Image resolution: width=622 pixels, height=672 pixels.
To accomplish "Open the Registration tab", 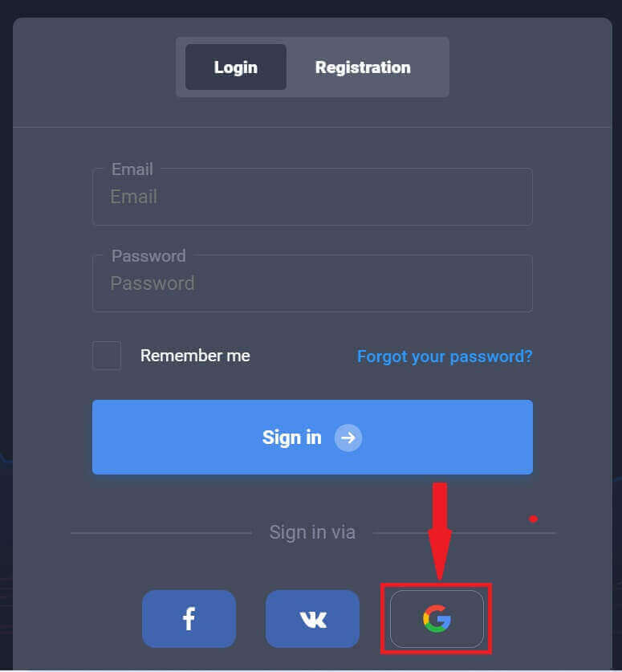I will tap(363, 67).
